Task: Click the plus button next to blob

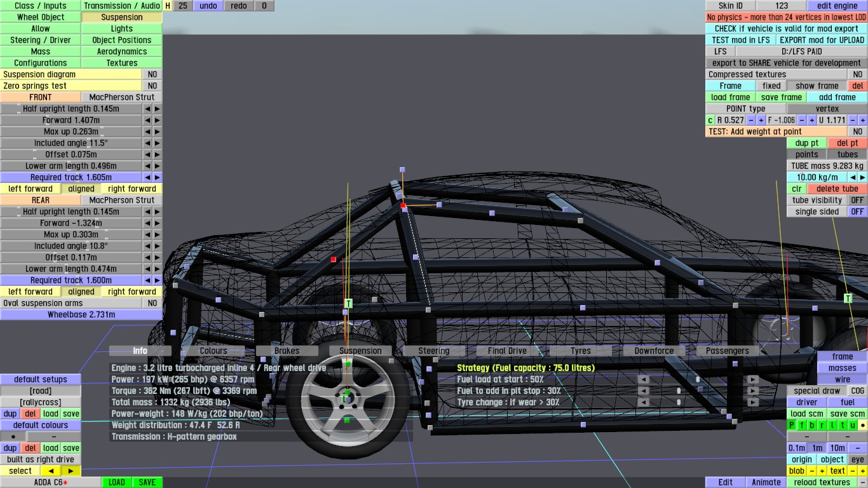Action: [822, 471]
